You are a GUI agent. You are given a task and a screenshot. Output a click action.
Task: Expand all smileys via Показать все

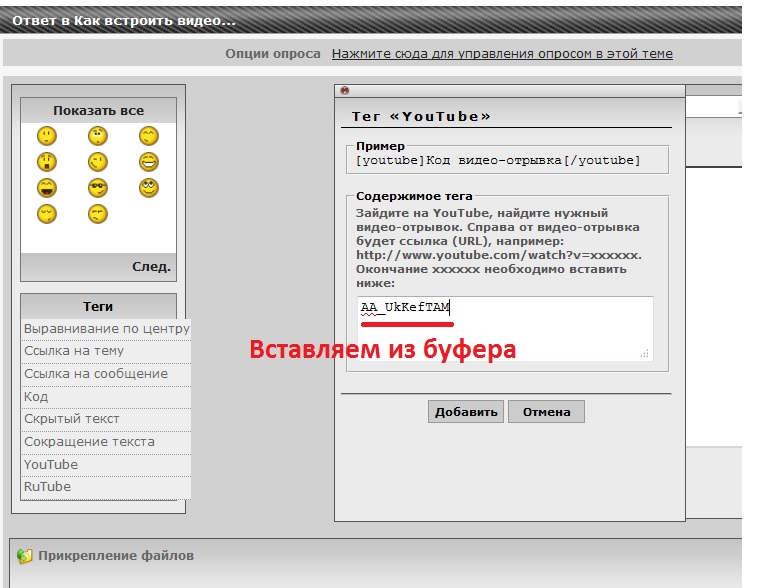[98, 111]
